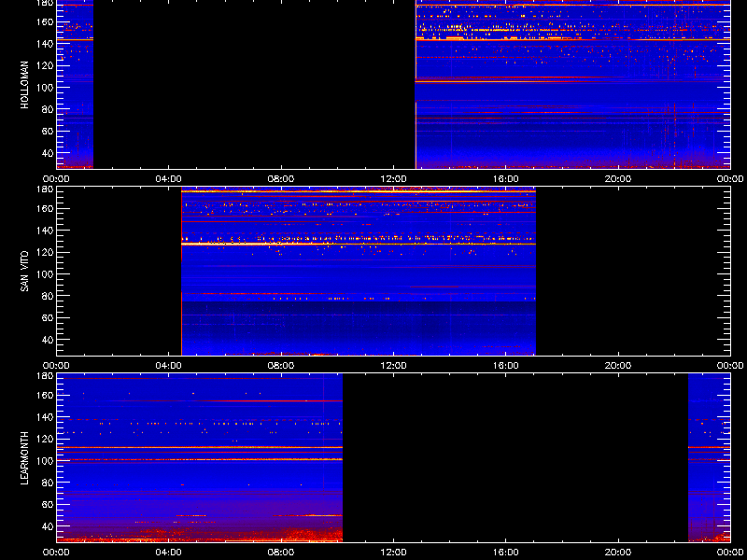Screen dimensions: 747x560
Task: Click LEARMONTH spectrogram data before 10:00
Action: 200,458
